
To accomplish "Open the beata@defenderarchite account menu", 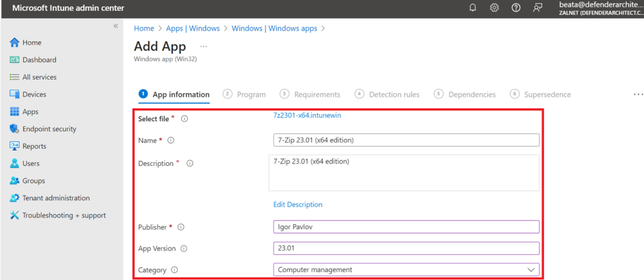I will pos(601,8).
